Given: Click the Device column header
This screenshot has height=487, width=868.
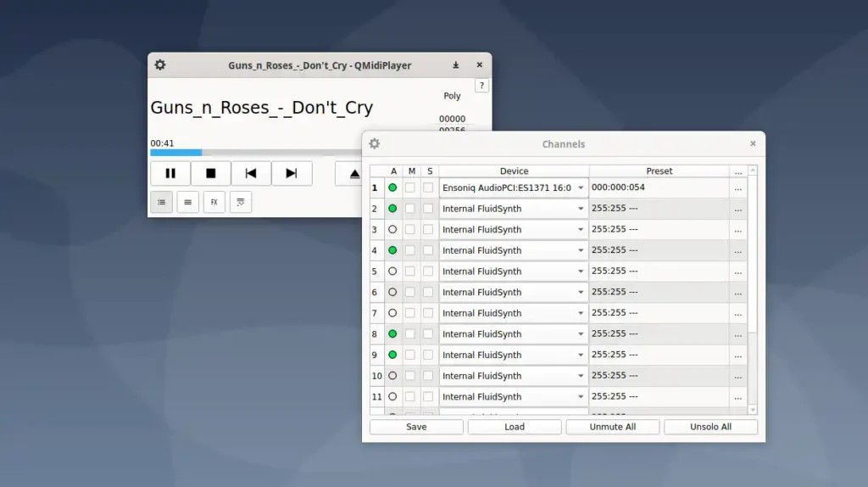Looking at the screenshot, I should (514, 171).
